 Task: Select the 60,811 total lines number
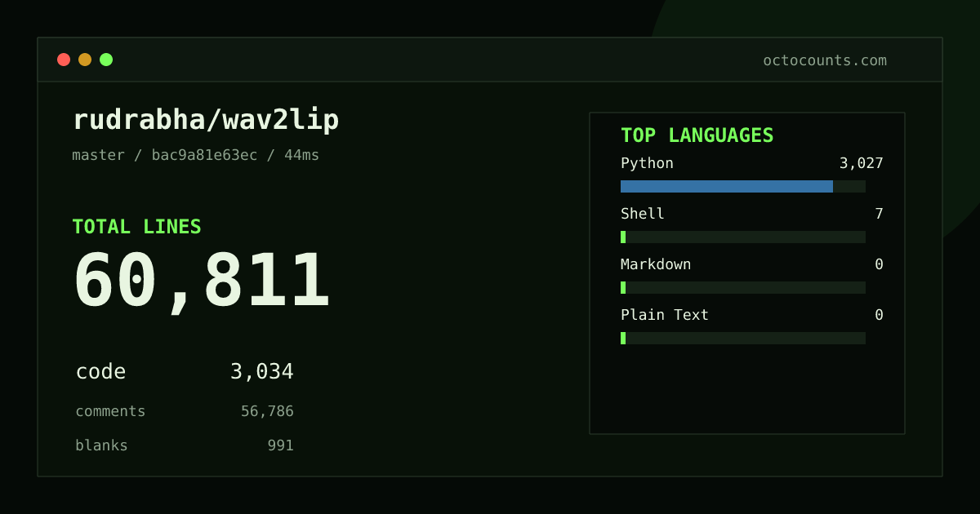click(x=202, y=281)
